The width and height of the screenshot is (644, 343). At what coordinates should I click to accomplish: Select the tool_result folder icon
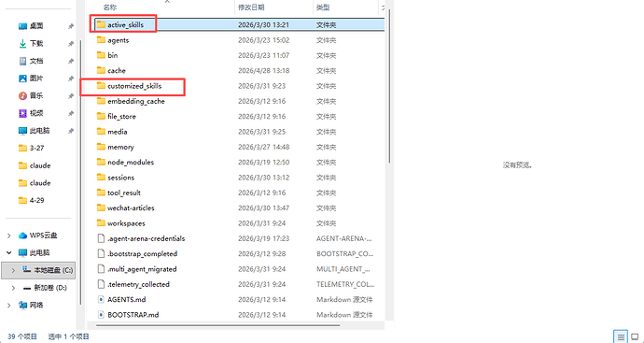[101, 193]
